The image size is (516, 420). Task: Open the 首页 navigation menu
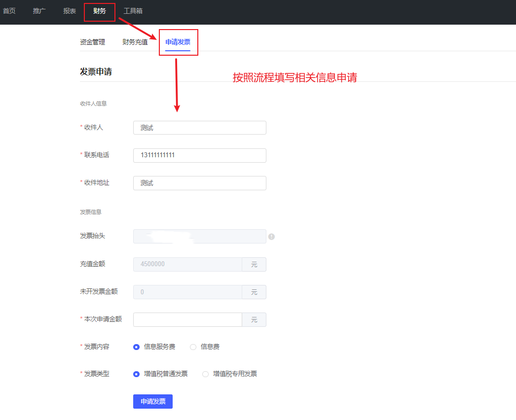click(x=9, y=11)
